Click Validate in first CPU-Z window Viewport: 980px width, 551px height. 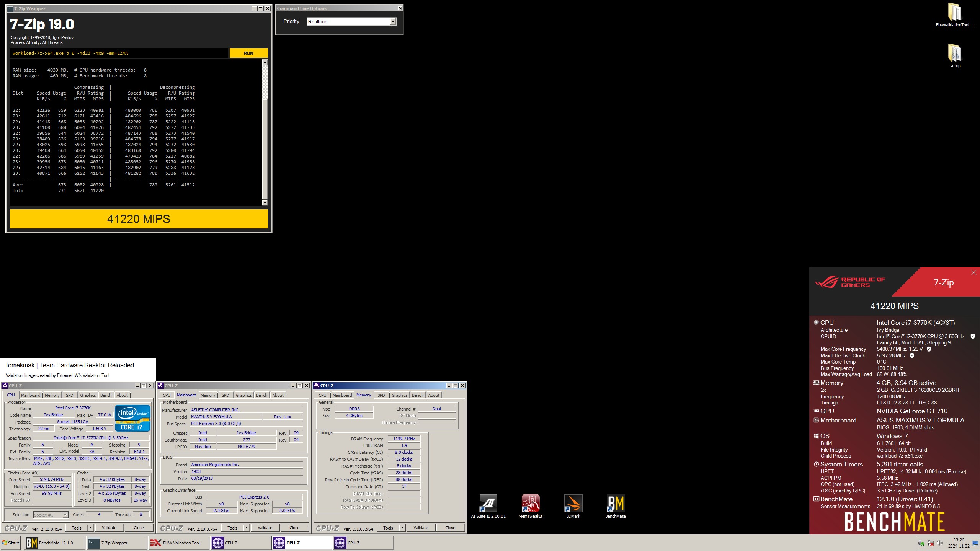click(x=109, y=528)
